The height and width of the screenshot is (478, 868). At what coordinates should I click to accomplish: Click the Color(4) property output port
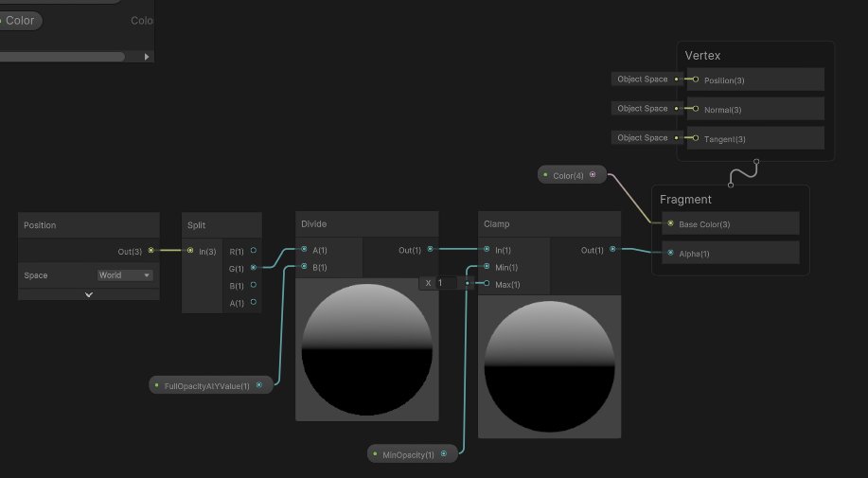coord(593,175)
